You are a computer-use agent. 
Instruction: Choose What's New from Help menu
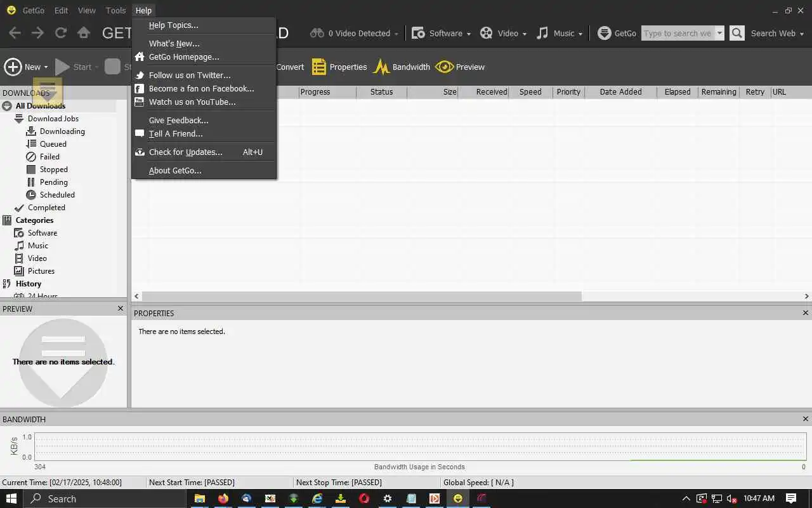tap(204, 44)
